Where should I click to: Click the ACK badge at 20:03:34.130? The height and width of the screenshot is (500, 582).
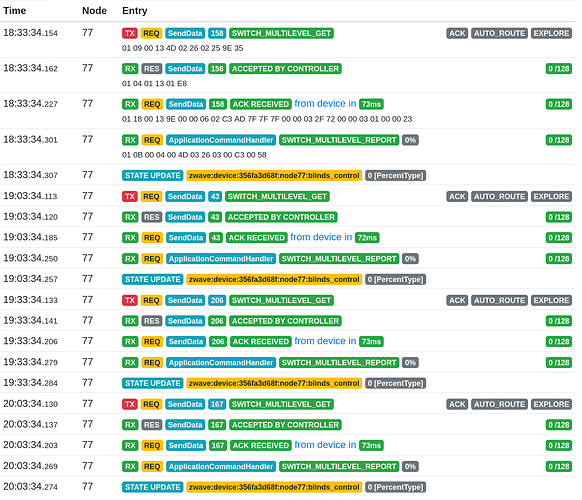pos(457,404)
